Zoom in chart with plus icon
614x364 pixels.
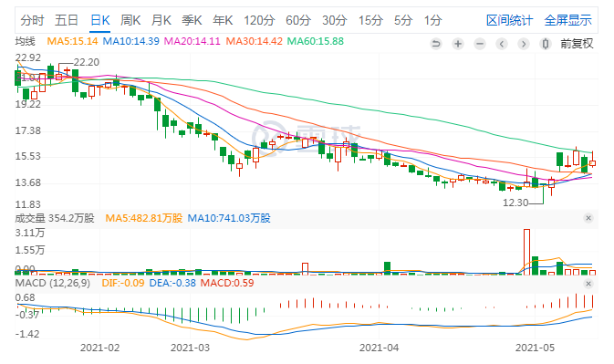coord(458,44)
